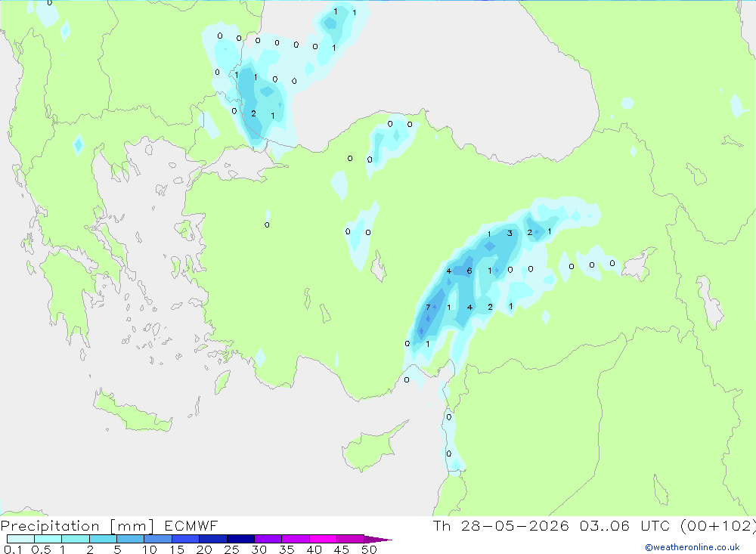This screenshot has width=756, height=554.
Task: Click the 'Precipitation [mm]' title text
Action: coord(77,526)
